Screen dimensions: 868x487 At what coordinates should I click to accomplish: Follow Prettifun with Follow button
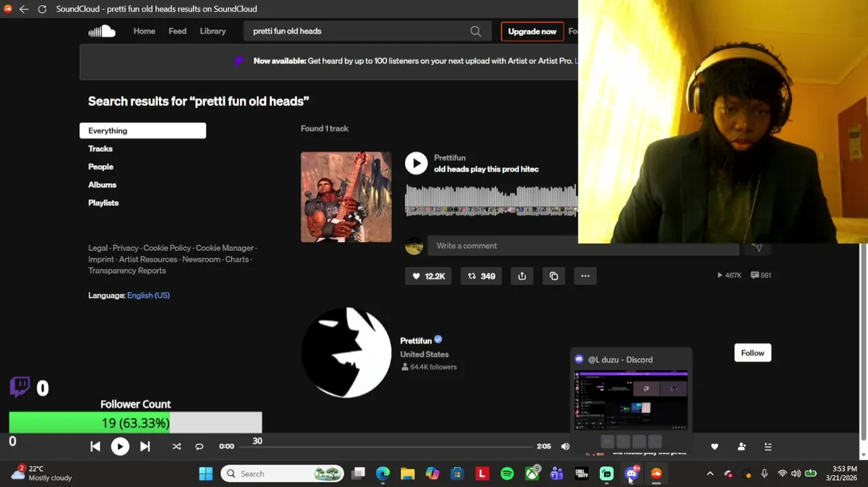tap(752, 353)
